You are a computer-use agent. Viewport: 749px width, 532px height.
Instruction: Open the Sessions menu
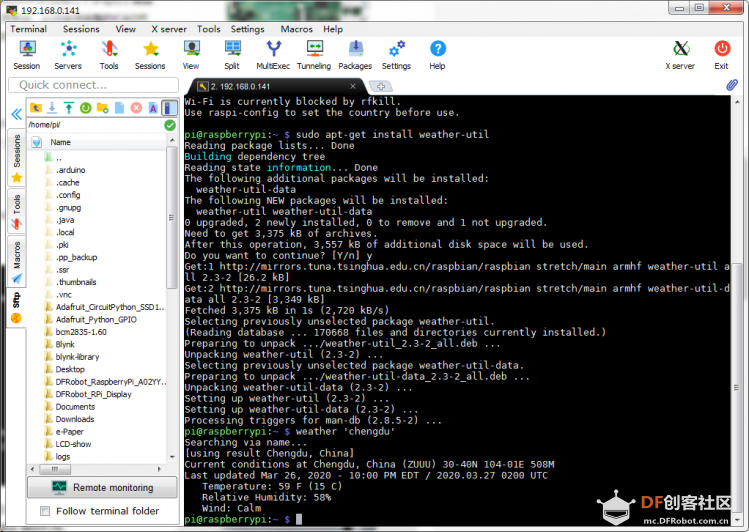tap(81, 29)
